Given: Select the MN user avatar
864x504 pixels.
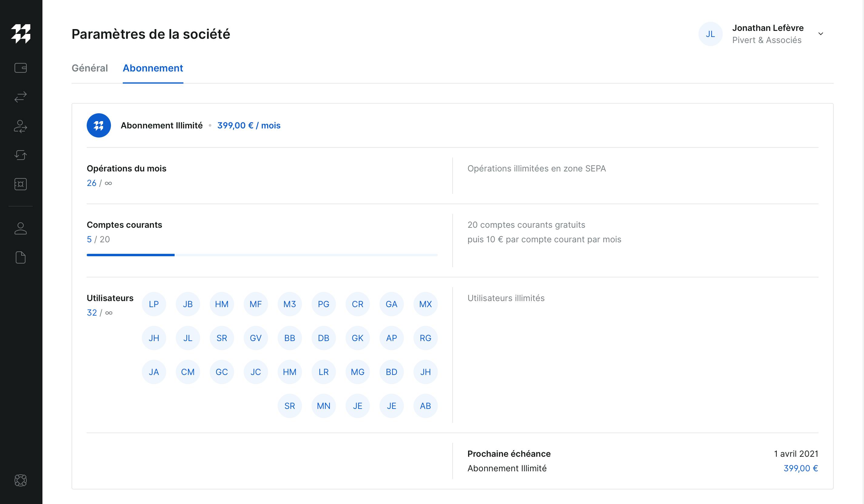Looking at the screenshot, I should pos(324,406).
